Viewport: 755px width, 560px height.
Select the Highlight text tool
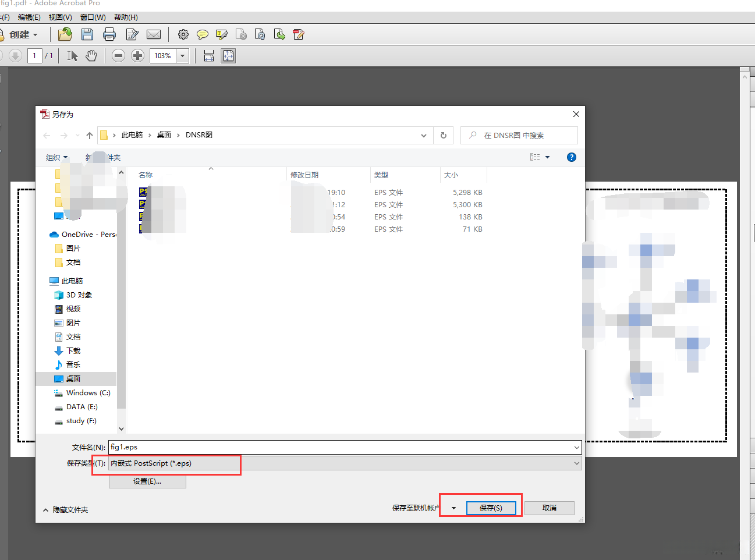click(x=222, y=35)
